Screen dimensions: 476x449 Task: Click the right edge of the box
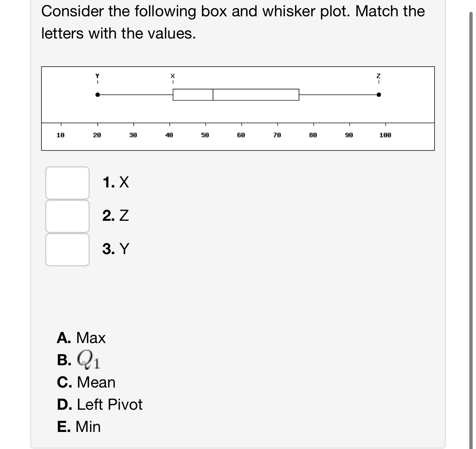click(x=299, y=94)
